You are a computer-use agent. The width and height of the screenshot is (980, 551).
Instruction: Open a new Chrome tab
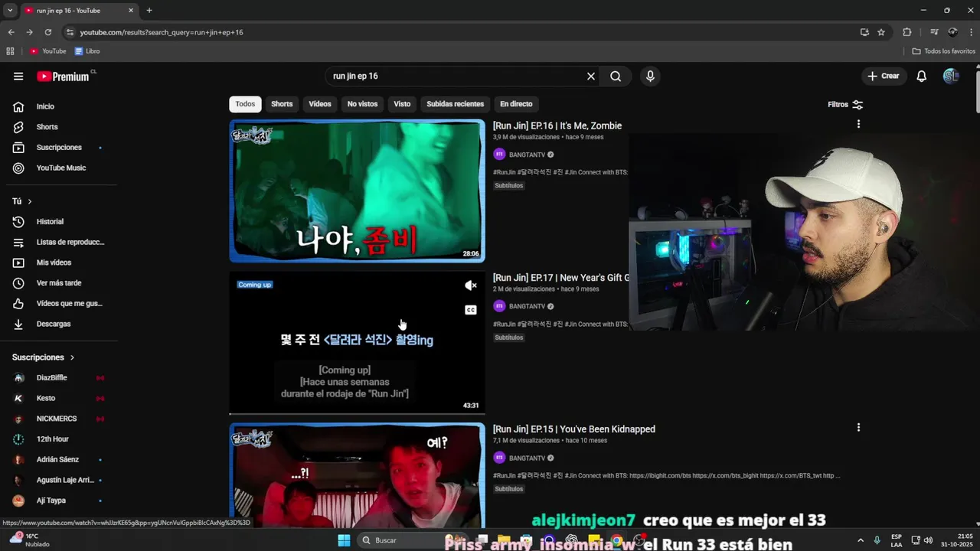tap(149, 11)
